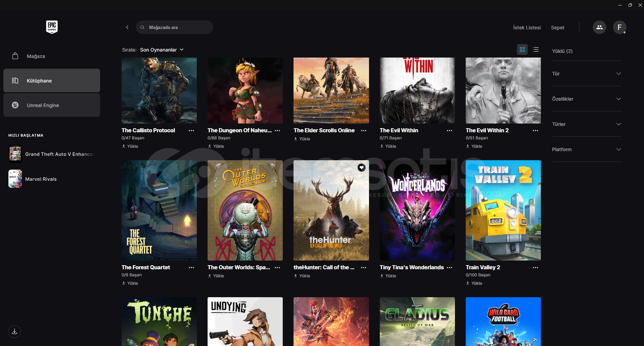Image resolution: width=644 pixels, height=346 pixels.
Task: Open The Outer Worlds cover art
Action: (245, 210)
